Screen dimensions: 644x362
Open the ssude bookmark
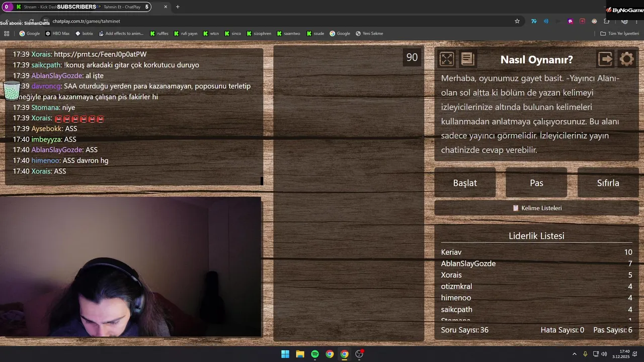[315, 34]
